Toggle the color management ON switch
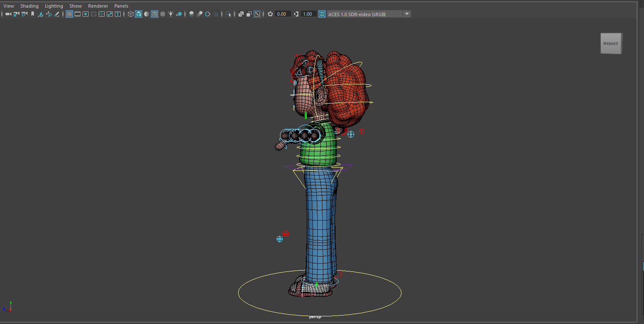The image size is (644, 324). pyautogui.click(x=322, y=14)
